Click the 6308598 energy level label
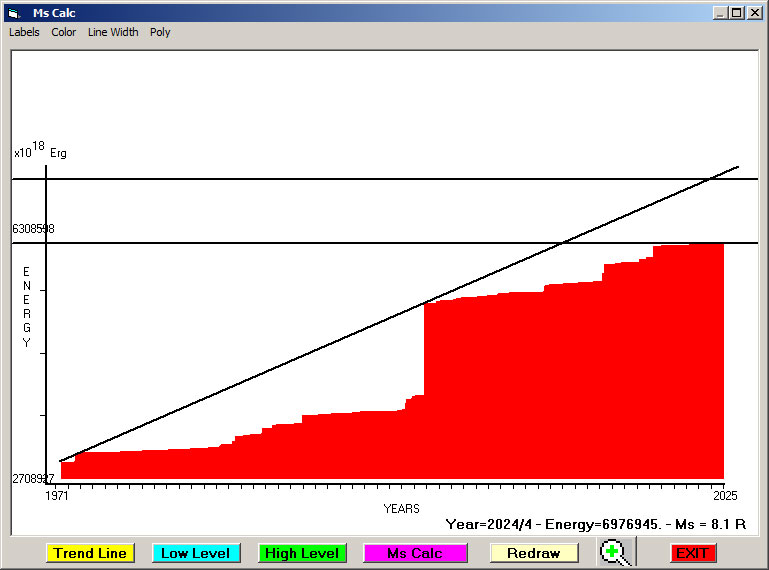The height and width of the screenshot is (570, 769). click(33, 229)
